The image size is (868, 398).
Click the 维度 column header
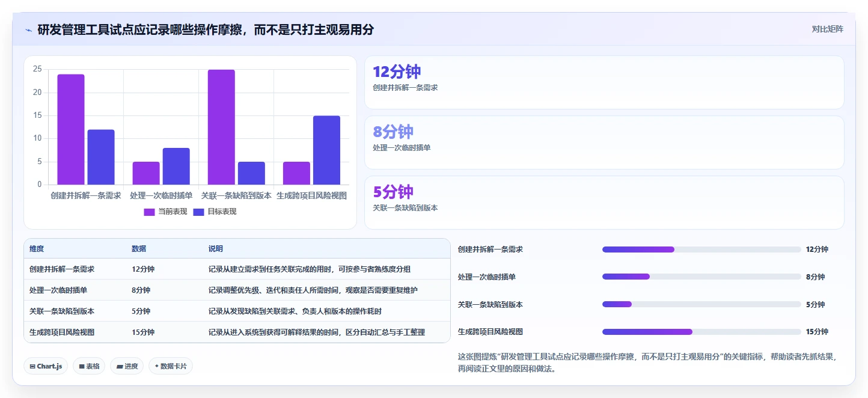coord(37,249)
